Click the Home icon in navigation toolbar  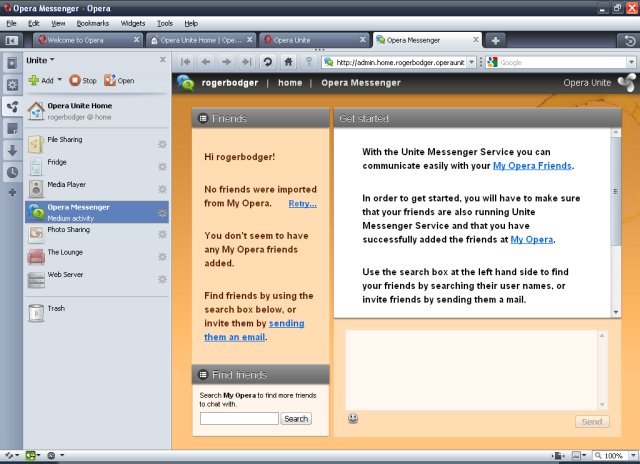(x=288, y=61)
